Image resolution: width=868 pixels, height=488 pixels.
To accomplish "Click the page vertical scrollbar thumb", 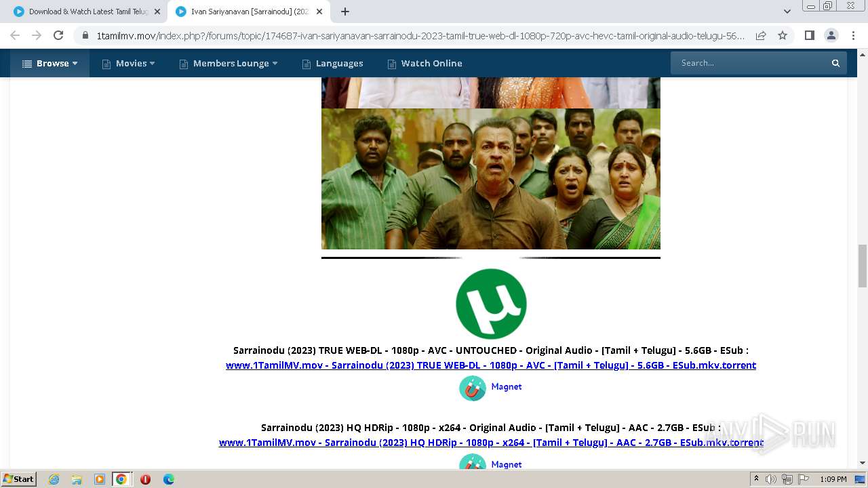I will [863, 266].
